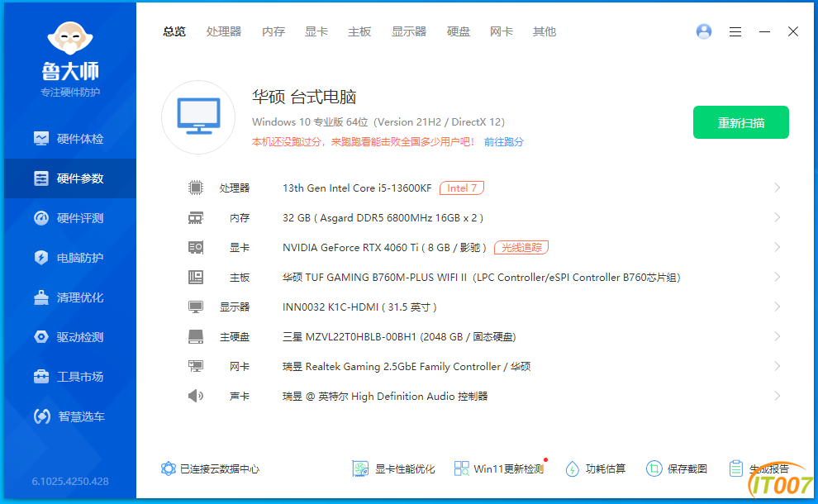Viewport: 818px width, 504px height.
Task: Open 工具市场 sidebar entry
Action: (x=70, y=377)
